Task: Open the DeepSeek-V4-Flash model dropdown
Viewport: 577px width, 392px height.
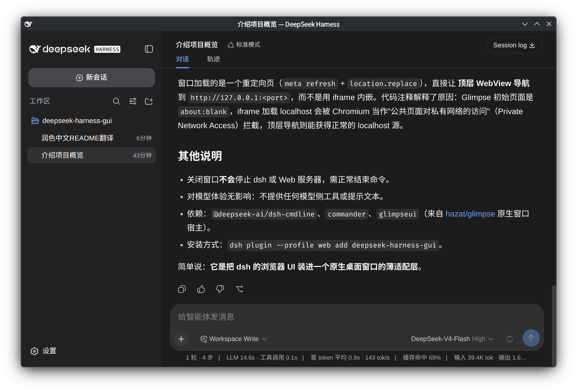Action: tap(452, 339)
